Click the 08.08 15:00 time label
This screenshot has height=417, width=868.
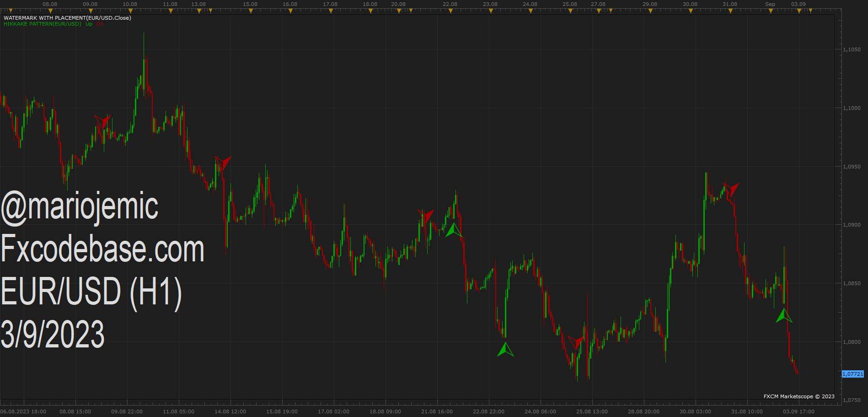coord(75,412)
